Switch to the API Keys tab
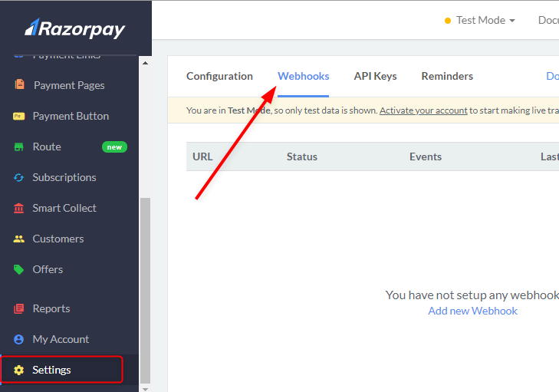Screen dimensions: 559x392 (x=375, y=76)
